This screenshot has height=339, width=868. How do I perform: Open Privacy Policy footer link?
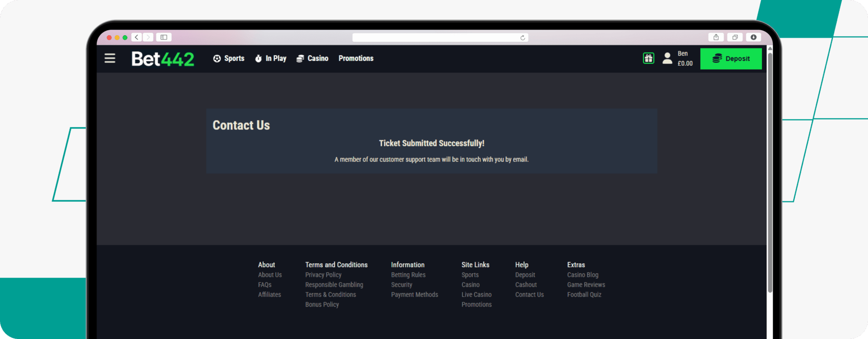point(323,275)
